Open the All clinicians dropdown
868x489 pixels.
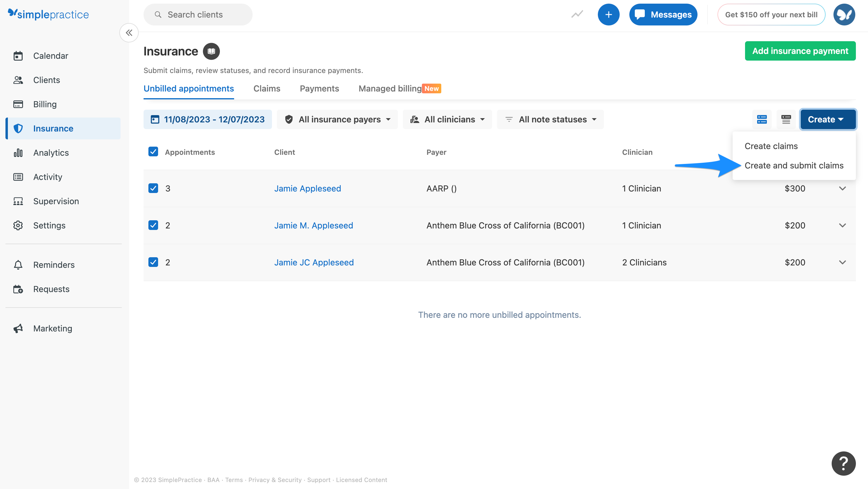click(447, 119)
